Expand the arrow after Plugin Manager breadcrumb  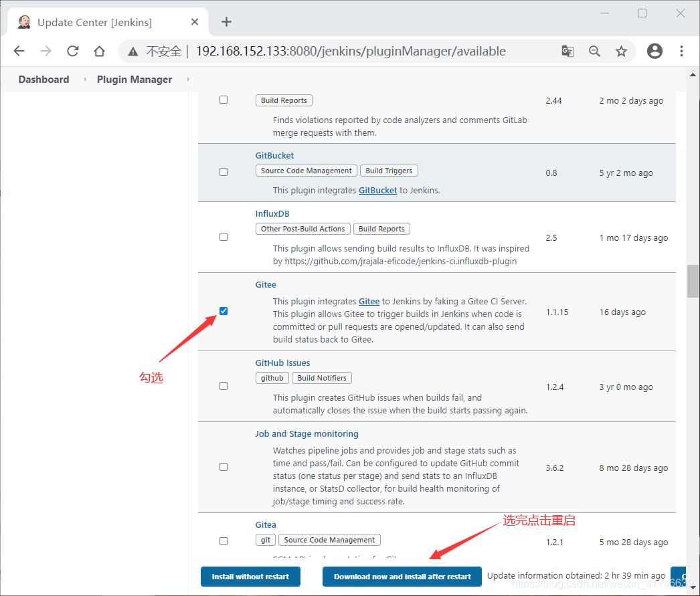(188, 80)
